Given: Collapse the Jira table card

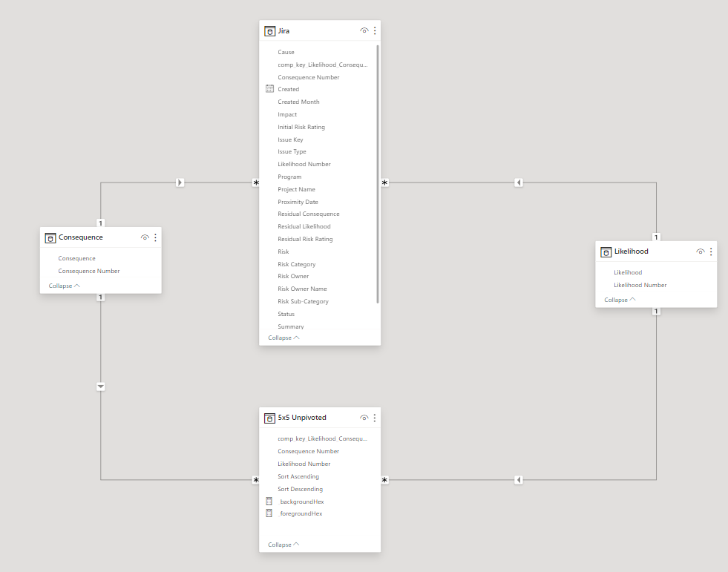Looking at the screenshot, I should tap(283, 338).
